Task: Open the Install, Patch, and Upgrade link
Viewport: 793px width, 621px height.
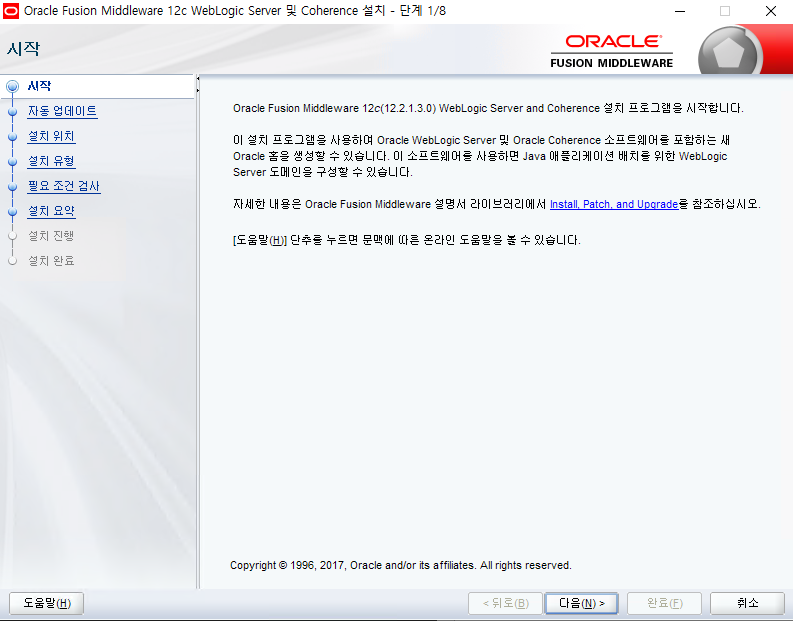Action: pyautogui.click(x=614, y=204)
